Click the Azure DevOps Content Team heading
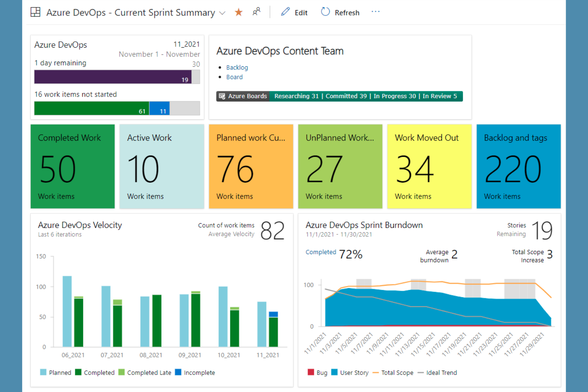Viewport: 588px width, 392px height. click(x=280, y=51)
